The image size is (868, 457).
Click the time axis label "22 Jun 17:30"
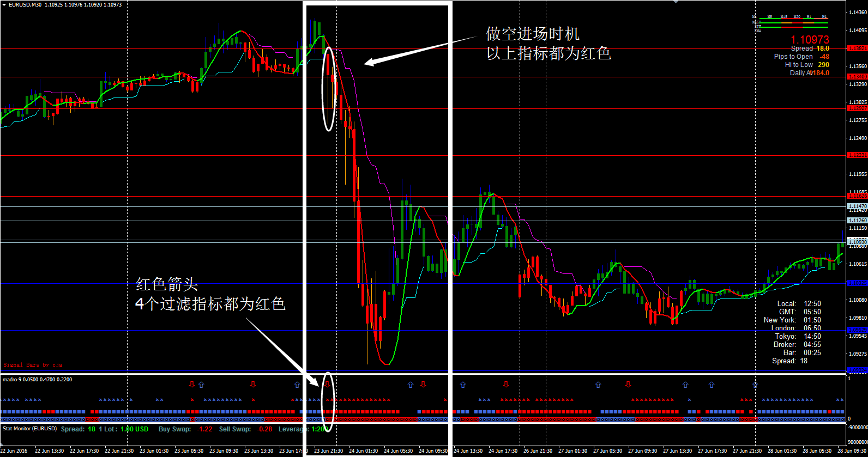85,451
